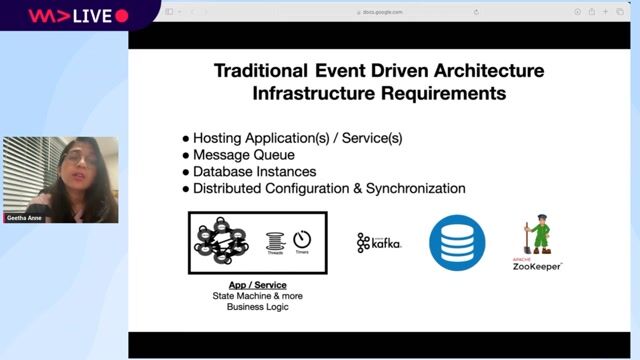This screenshot has height=360, width=640.
Task: Click the underlined App / Service label
Action: tap(258, 285)
